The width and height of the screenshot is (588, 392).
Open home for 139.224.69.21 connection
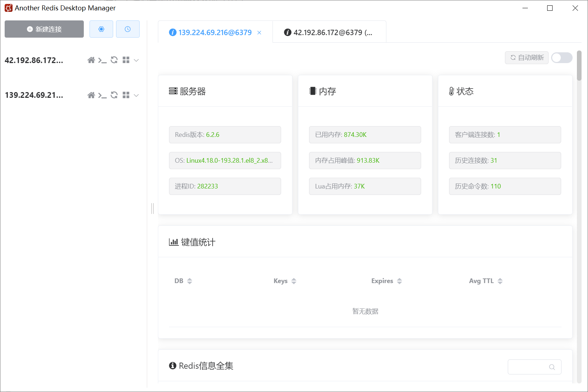(91, 95)
